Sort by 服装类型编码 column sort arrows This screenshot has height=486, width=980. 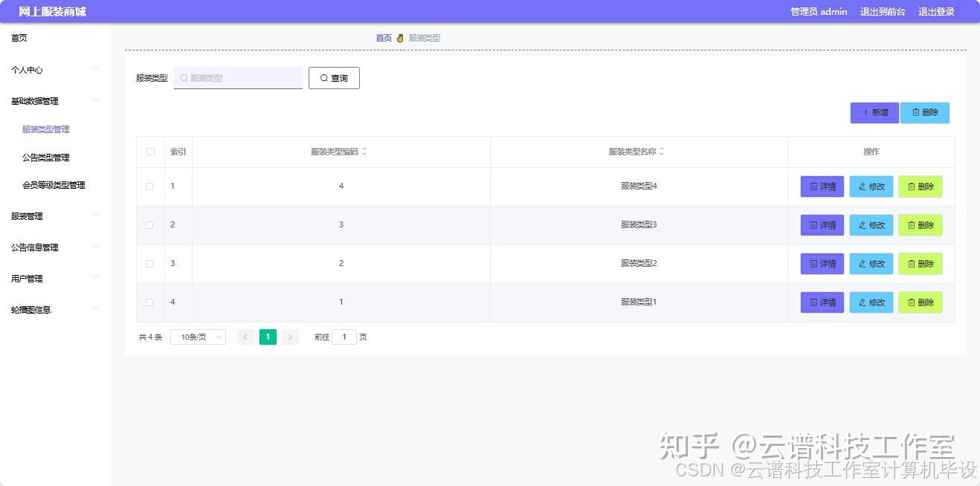coord(364,152)
